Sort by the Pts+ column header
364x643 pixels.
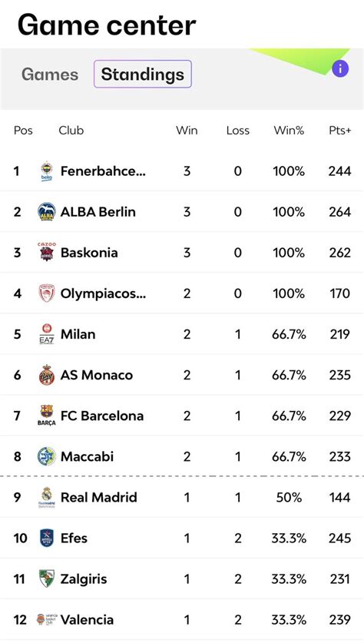[x=340, y=131]
